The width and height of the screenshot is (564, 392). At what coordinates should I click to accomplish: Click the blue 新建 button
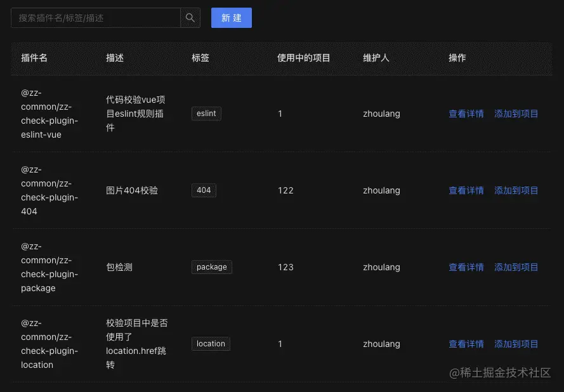(232, 18)
